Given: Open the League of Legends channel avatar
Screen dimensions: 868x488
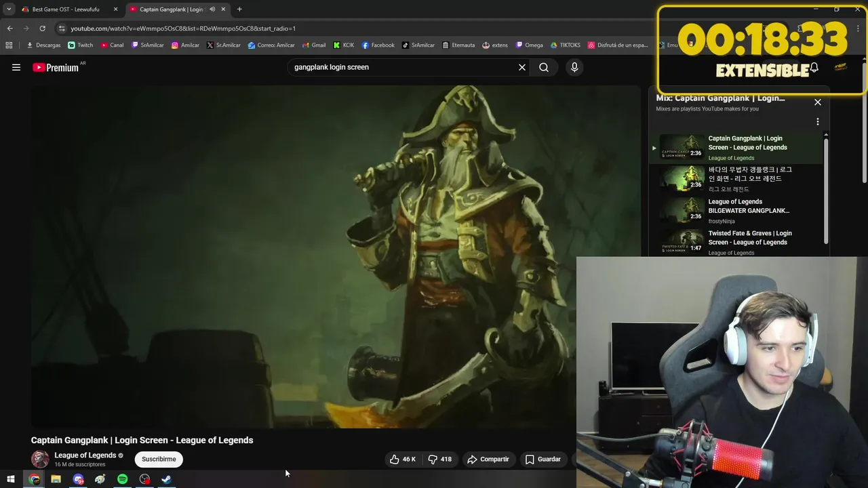Looking at the screenshot, I should (40, 459).
